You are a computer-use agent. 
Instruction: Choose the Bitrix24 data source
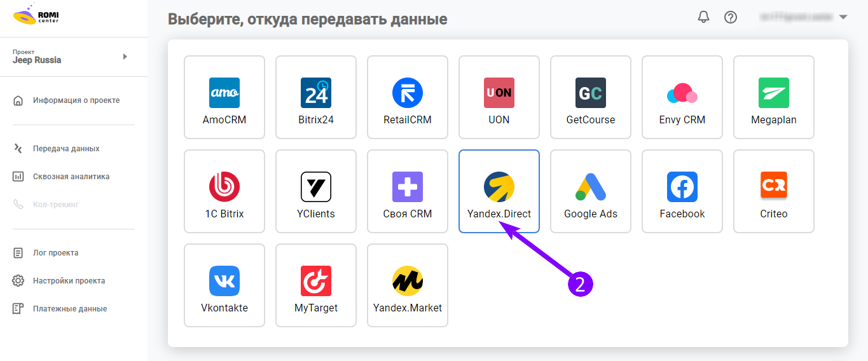[316, 97]
